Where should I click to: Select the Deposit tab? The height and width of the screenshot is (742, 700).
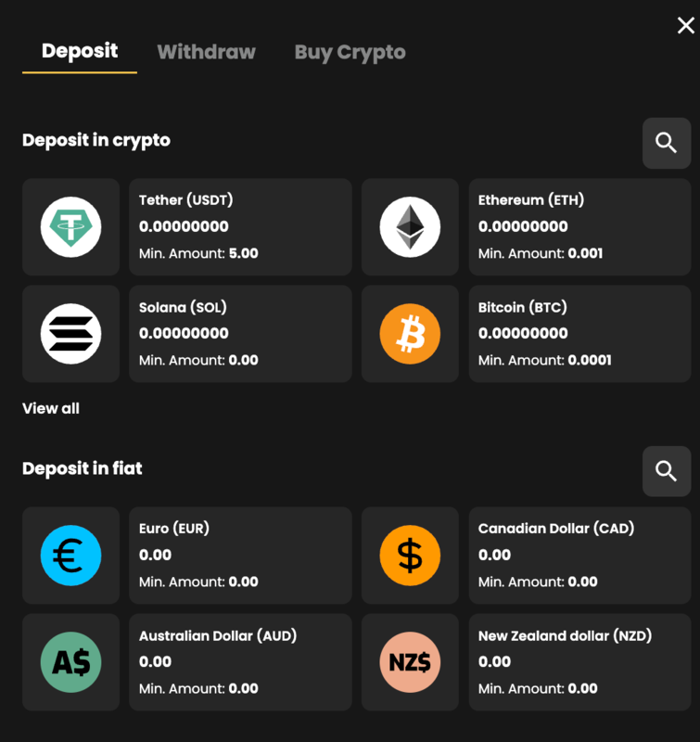point(80,51)
